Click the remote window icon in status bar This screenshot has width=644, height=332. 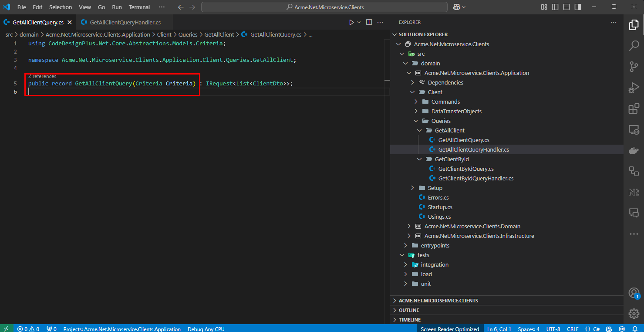[x=6, y=329]
